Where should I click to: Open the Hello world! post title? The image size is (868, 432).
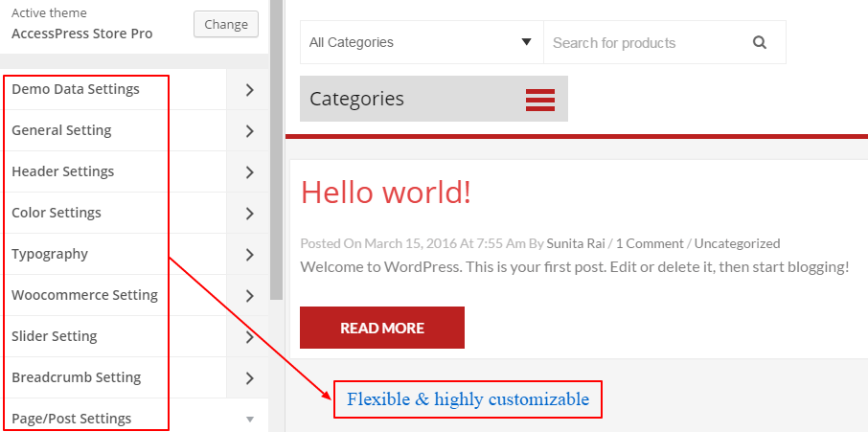[x=386, y=192]
